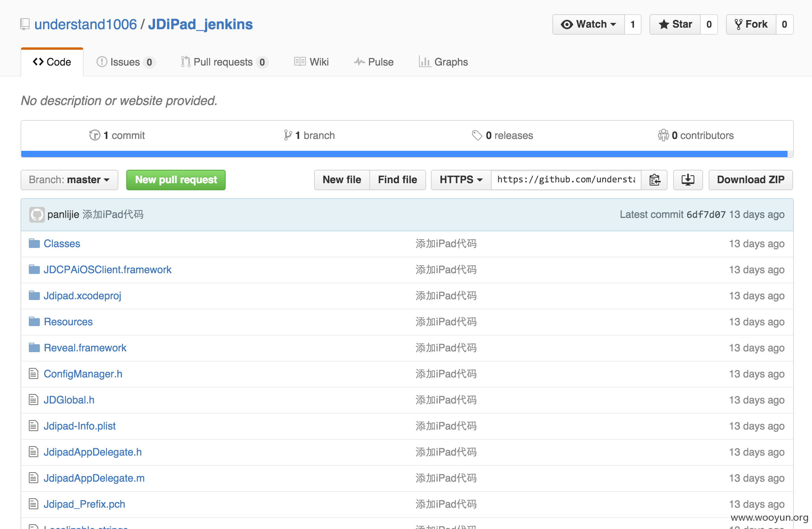Click the forks count next to Fork
The height and width of the screenshot is (529, 812).
[x=784, y=24]
